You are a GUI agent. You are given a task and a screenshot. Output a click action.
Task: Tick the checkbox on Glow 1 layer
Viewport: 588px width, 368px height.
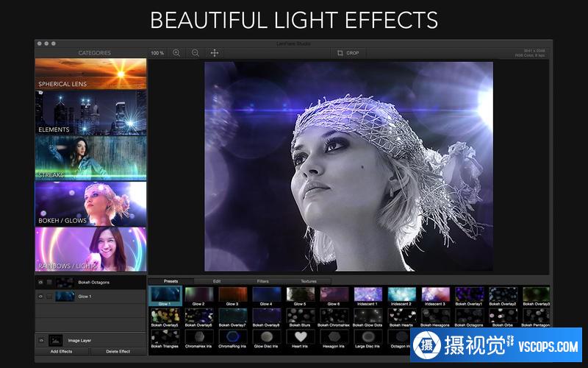point(49,297)
